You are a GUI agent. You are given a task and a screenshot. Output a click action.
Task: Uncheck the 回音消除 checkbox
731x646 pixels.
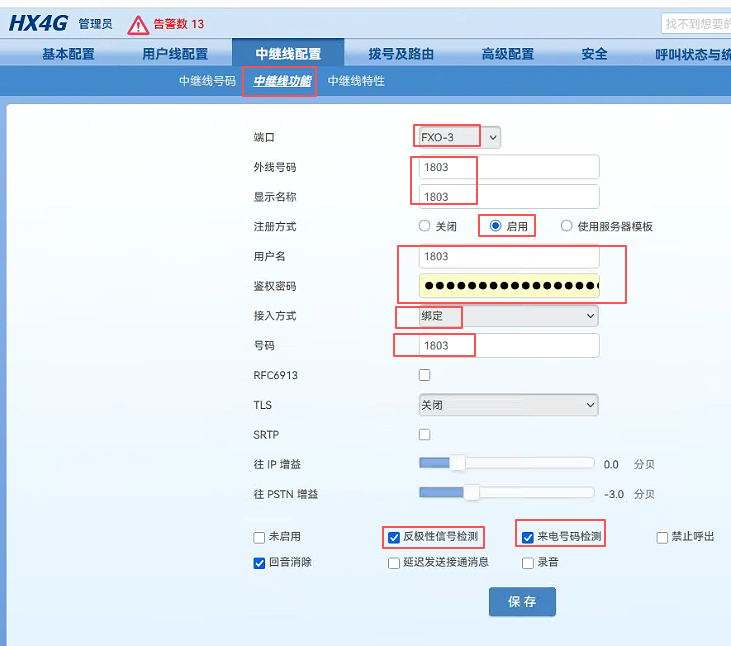click(259, 563)
